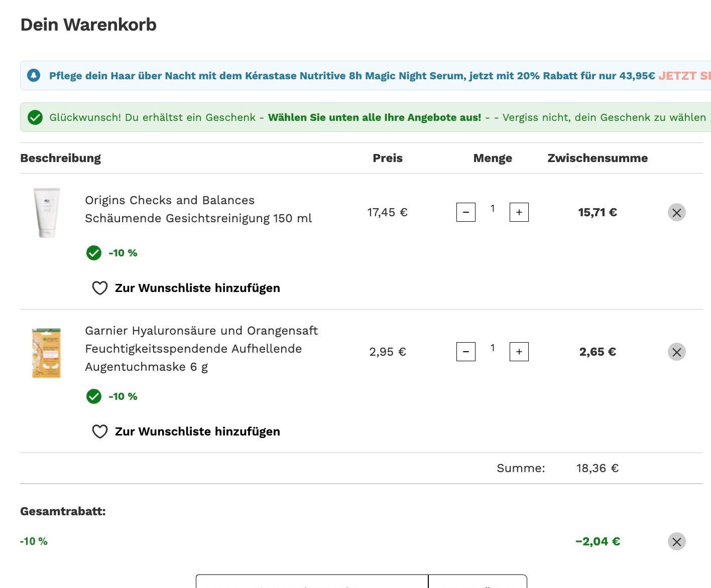Click 'Wählen Sie unten alle Ihre Angebote aus!'

(x=375, y=117)
